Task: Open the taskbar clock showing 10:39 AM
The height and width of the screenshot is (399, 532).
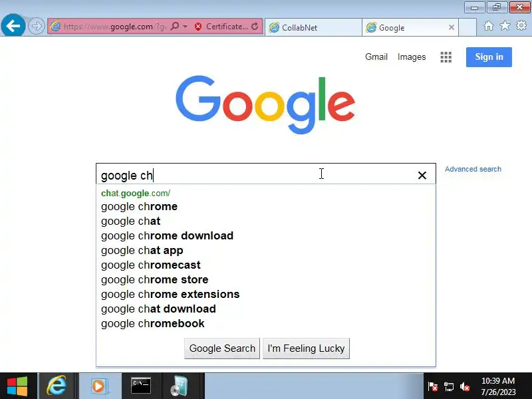Action: pyautogui.click(x=498, y=386)
